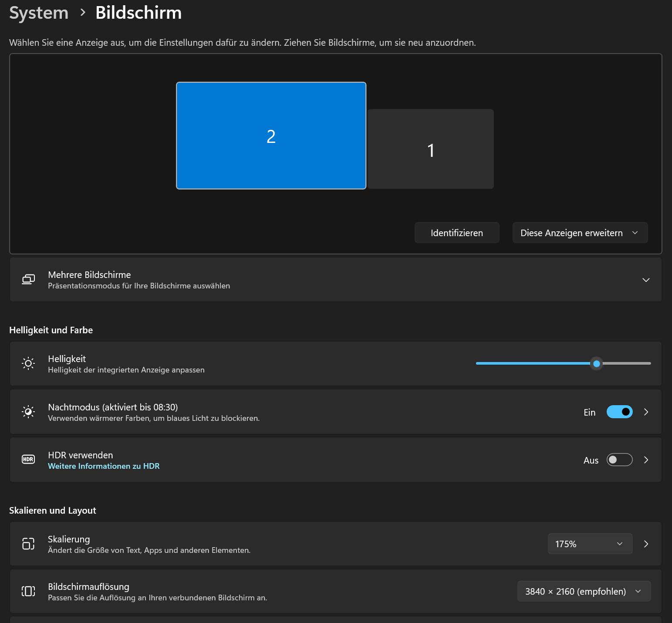Viewport: 672px width, 623px height.
Task: Click the Skalierung scaling icon
Action: 28,544
